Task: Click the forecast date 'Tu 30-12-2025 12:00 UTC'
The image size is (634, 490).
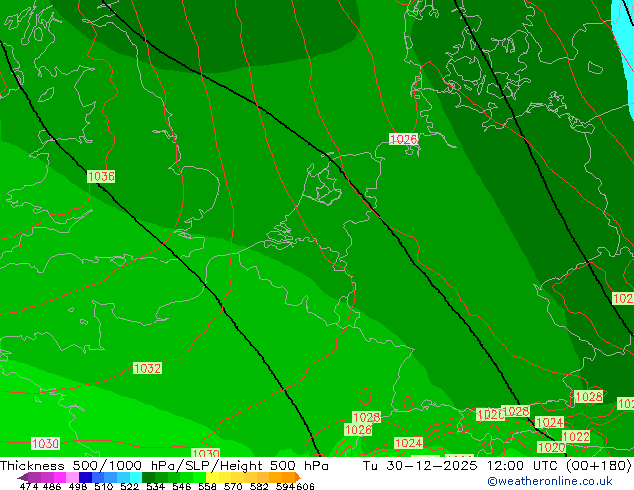Action: click(462, 465)
